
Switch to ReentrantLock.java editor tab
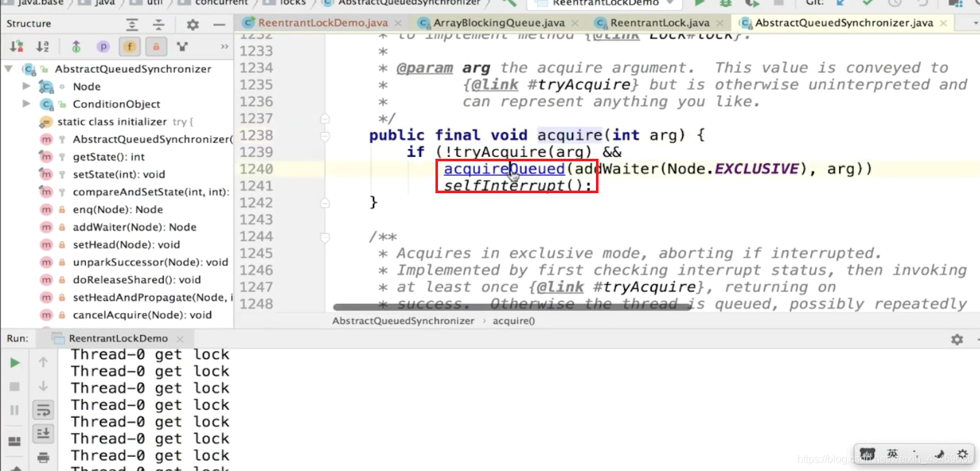(x=660, y=23)
